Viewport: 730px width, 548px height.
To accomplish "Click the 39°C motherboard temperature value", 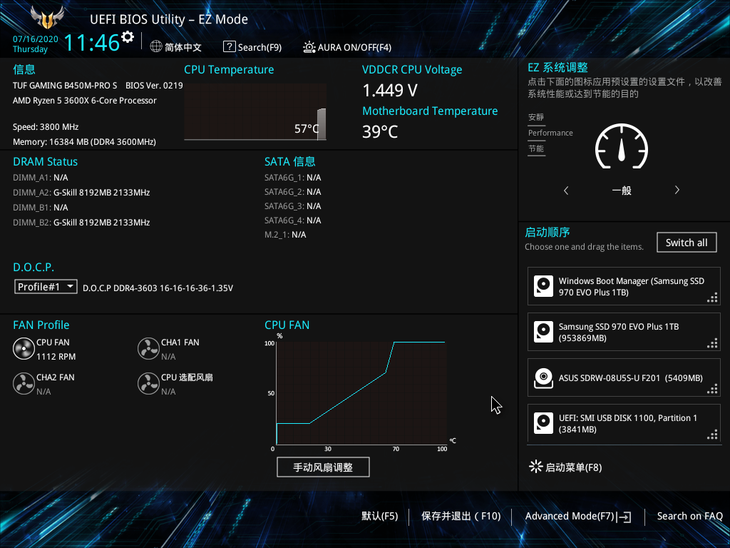I will tap(380, 132).
